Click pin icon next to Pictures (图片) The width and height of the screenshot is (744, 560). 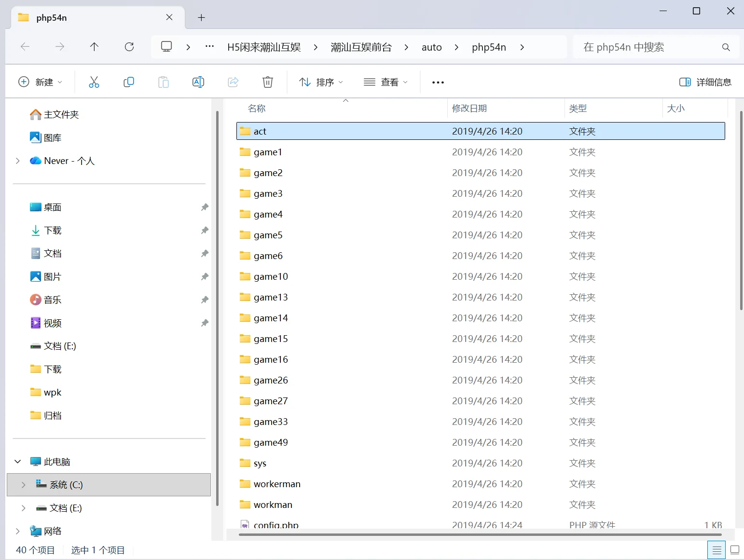205,276
